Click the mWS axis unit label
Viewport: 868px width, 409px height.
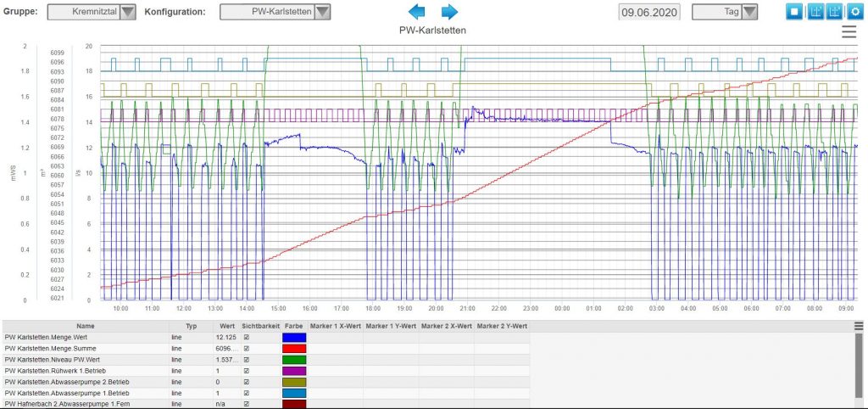coord(14,173)
